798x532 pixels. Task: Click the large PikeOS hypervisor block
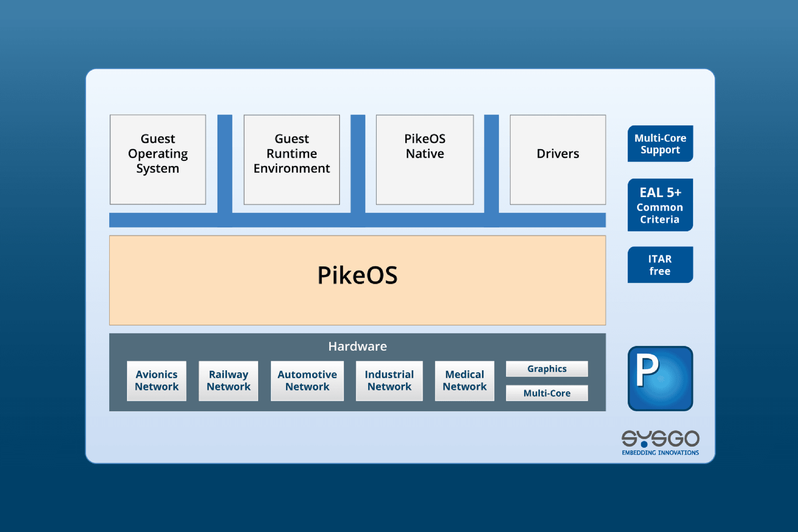pos(357,280)
